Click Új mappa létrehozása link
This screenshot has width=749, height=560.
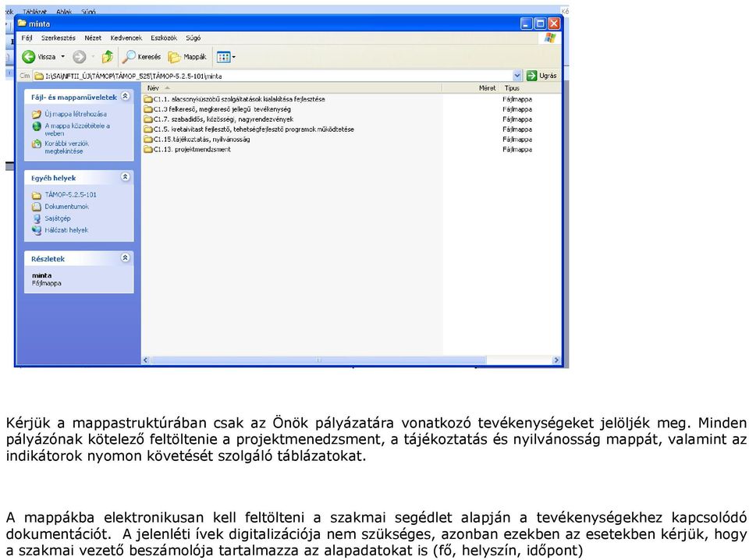tap(76, 114)
